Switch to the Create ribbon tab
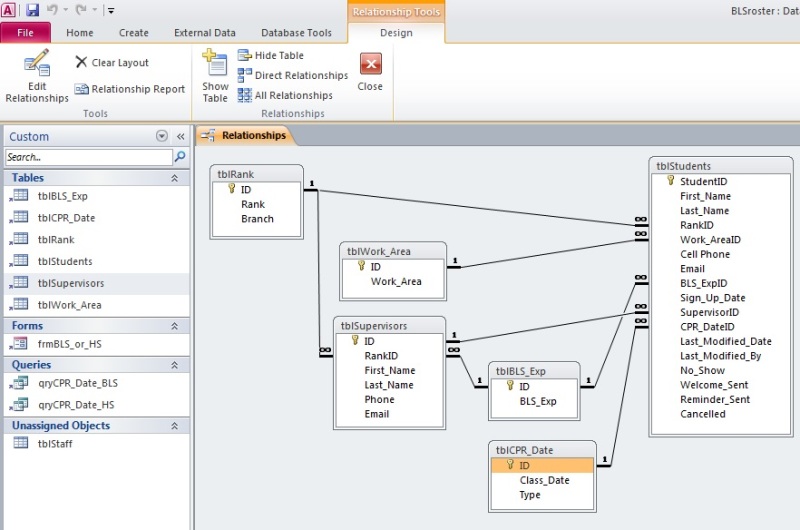The height and width of the screenshot is (530, 800). pos(134,33)
